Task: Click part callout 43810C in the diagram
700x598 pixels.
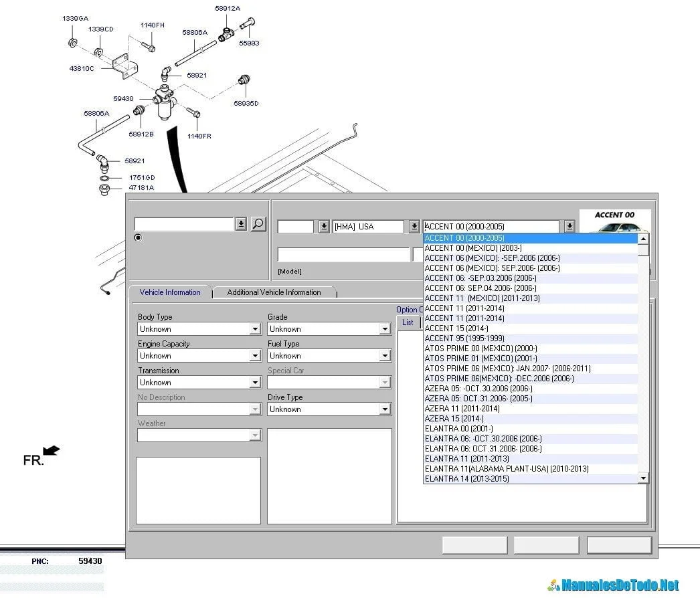Action: 82,68
